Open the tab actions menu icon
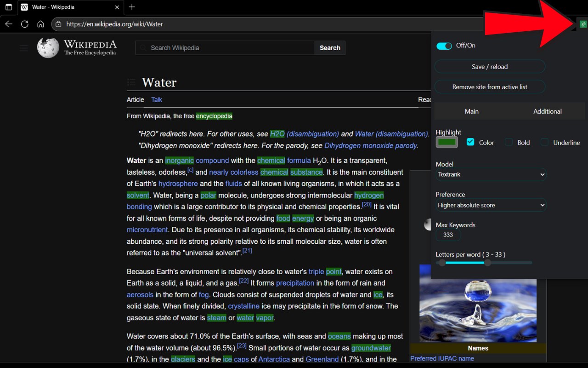This screenshot has height=368, width=588. [x=8, y=7]
